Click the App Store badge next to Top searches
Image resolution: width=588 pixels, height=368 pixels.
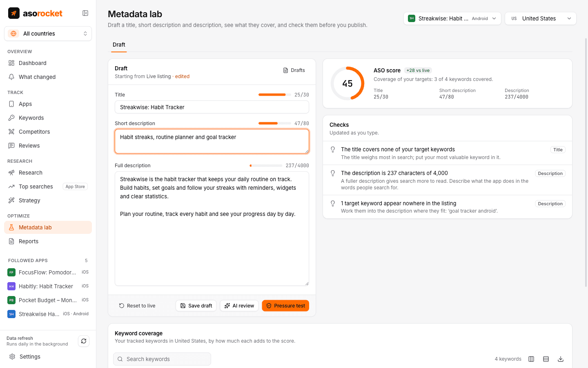click(x=75, y=186)
